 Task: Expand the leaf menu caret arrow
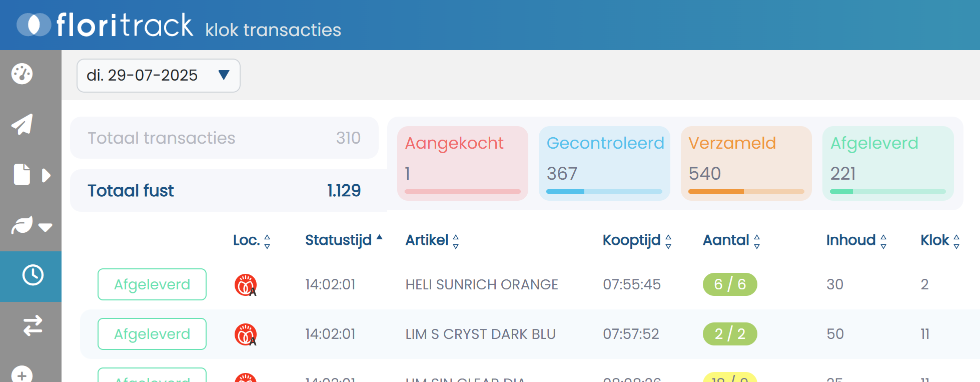click(x=46, y=227)
